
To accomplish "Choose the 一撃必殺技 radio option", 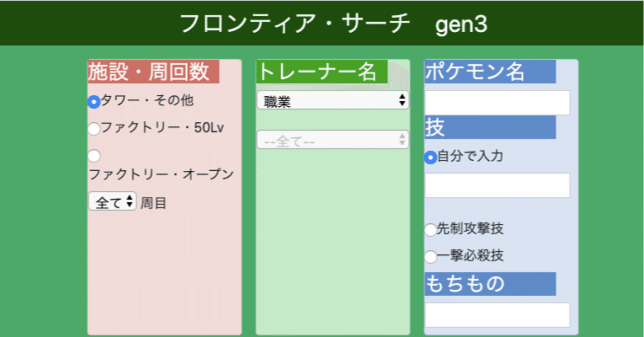I will [x=431, y=257].
